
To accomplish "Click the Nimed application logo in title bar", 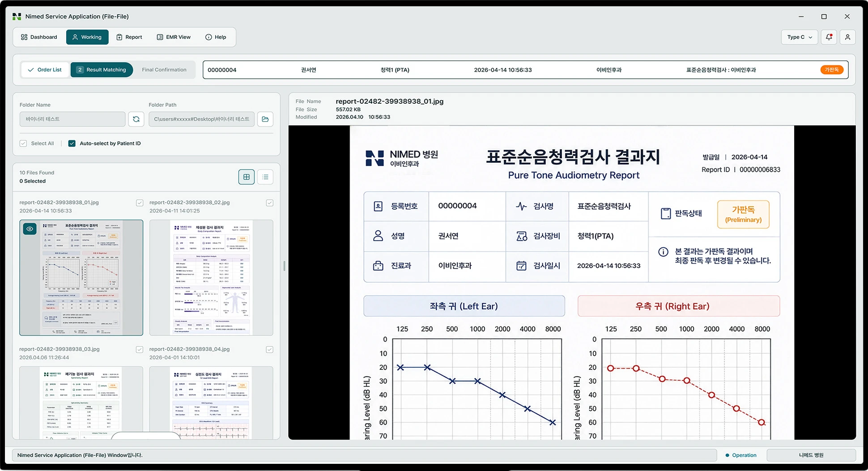I will coord(17,17).
